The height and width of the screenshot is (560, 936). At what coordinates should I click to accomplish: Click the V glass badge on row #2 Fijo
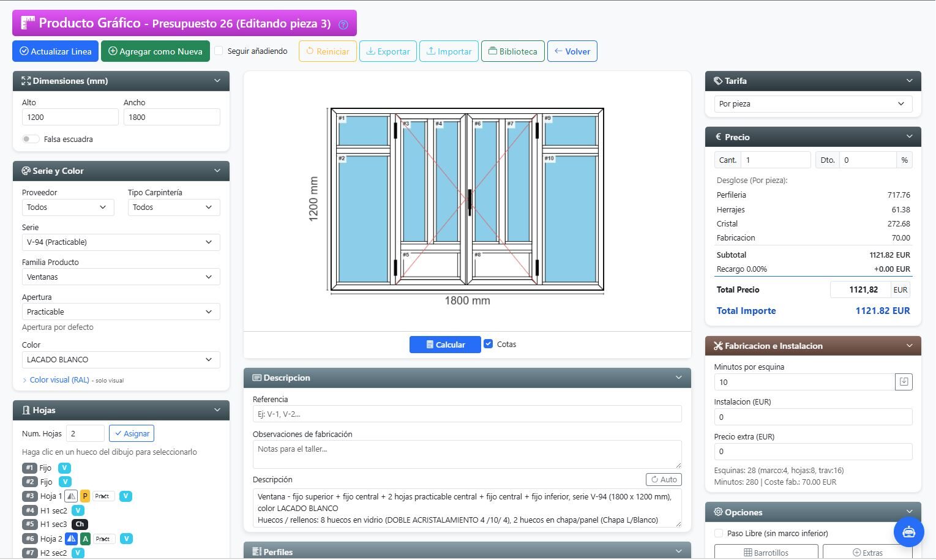pos(64,482)
